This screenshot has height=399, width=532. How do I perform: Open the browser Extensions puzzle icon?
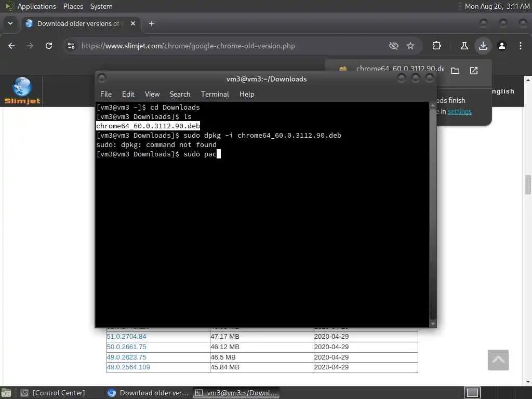point(436,46)
